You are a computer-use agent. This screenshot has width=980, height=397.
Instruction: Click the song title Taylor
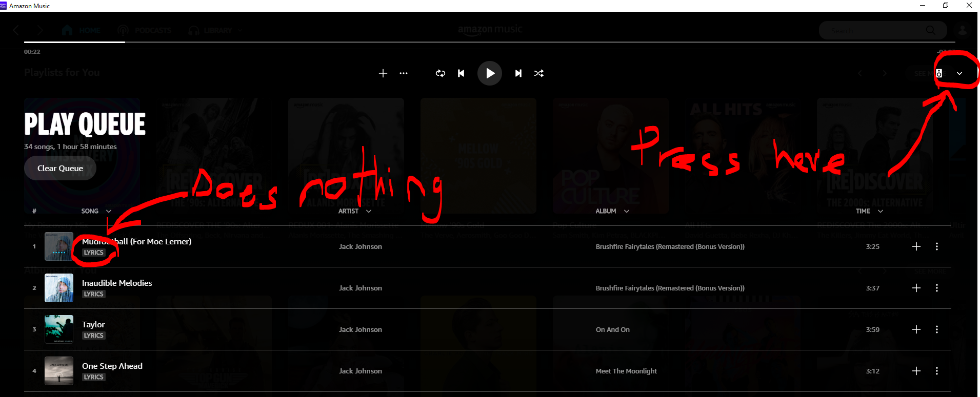[93, 324]
